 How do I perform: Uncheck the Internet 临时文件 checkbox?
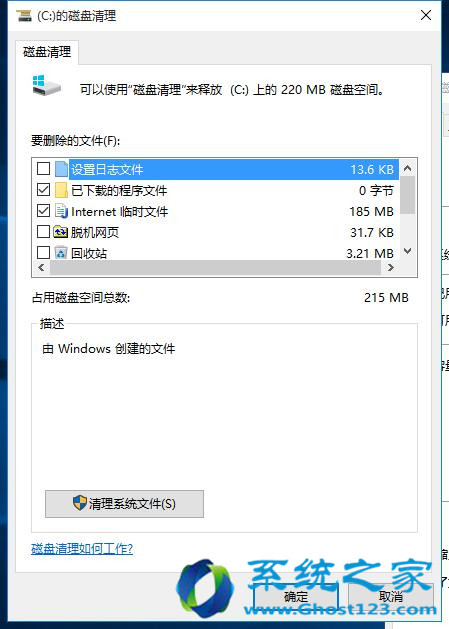coord(43,211)
